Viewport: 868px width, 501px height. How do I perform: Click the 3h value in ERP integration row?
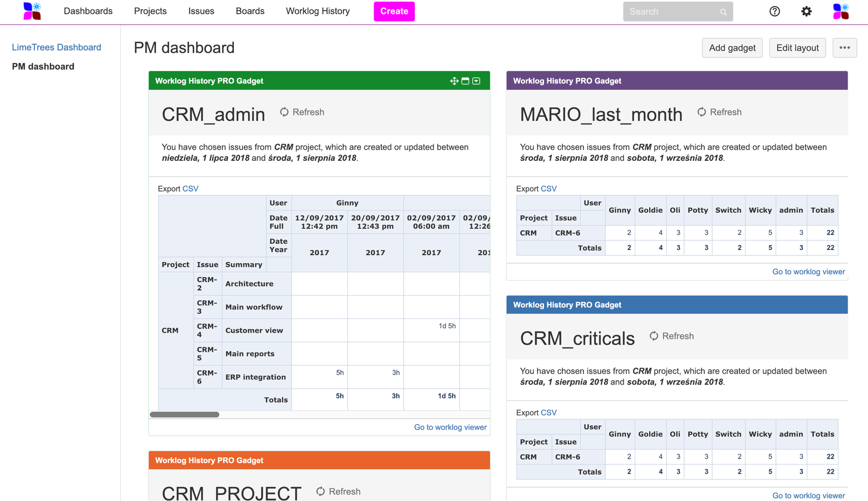(x=396, y=373)
